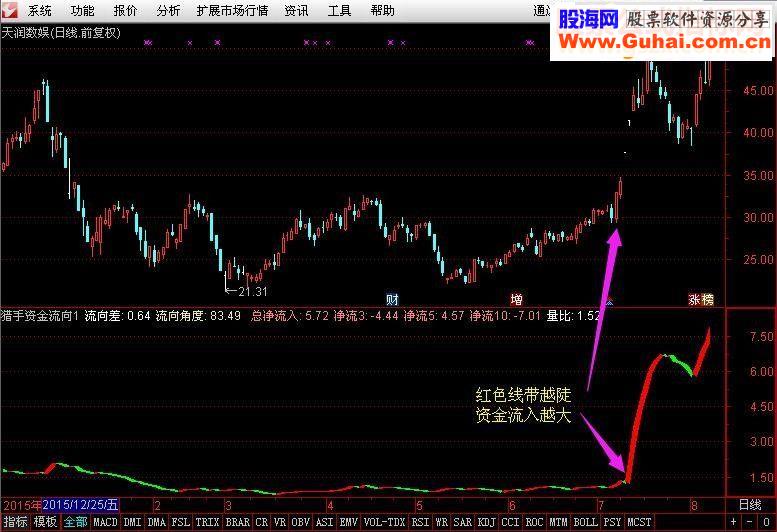Open the 扩展市场行情 menu

point(232,10)
